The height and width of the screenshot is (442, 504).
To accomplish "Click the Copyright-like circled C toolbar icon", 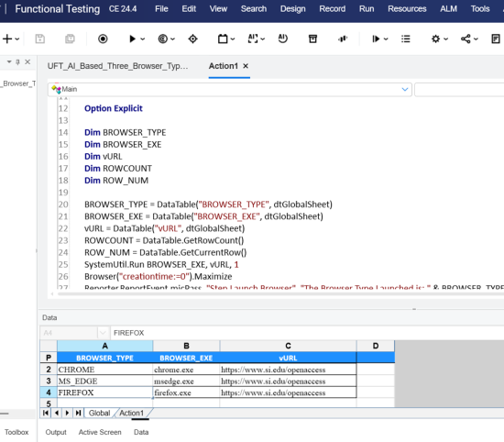I will (162, 39).
